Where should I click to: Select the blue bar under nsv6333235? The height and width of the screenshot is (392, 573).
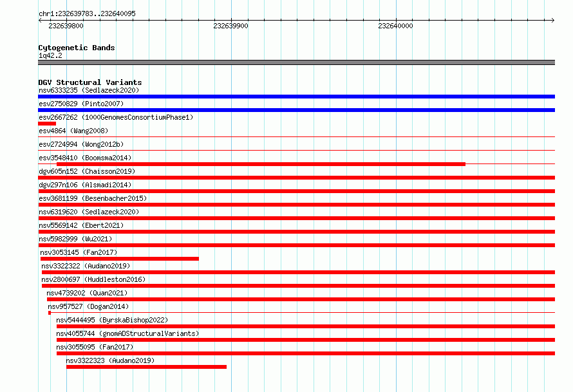pos(296,97)
